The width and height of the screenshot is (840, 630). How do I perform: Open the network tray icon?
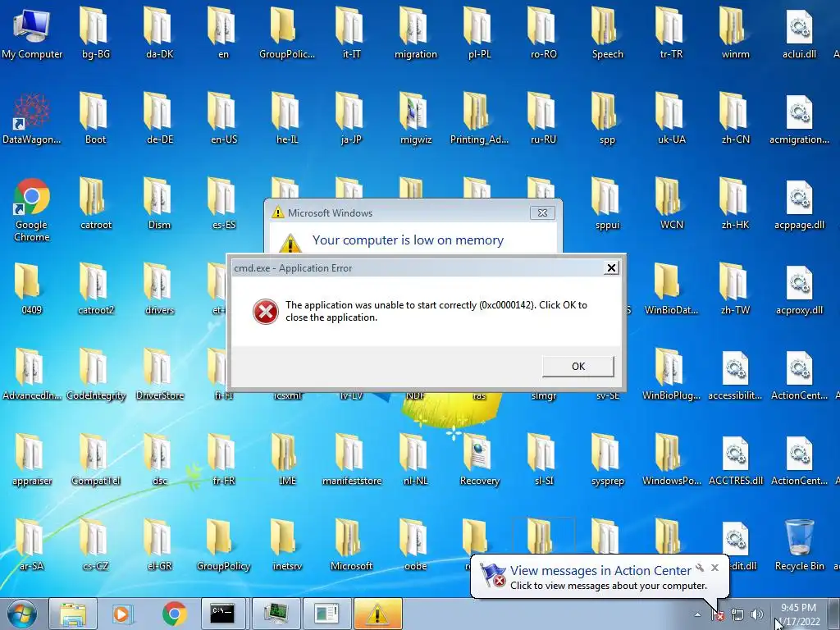[737, 614]
